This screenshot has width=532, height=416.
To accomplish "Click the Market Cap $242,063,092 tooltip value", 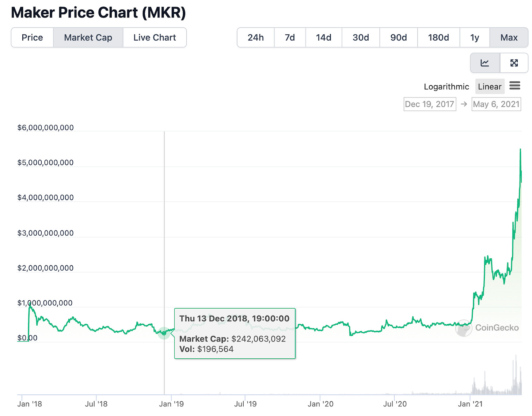I will (259, 339).
